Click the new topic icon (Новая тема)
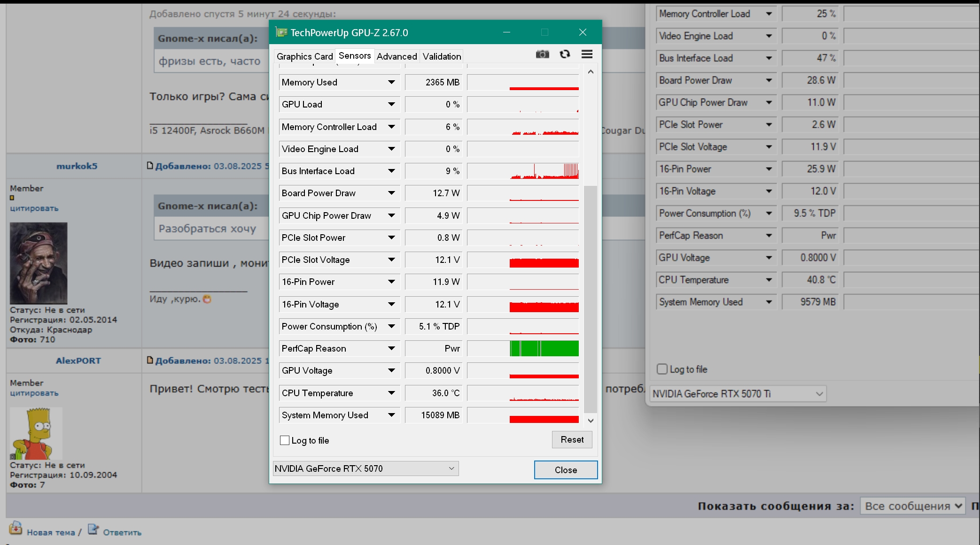 pyautogui.click(x=16, y=528)
